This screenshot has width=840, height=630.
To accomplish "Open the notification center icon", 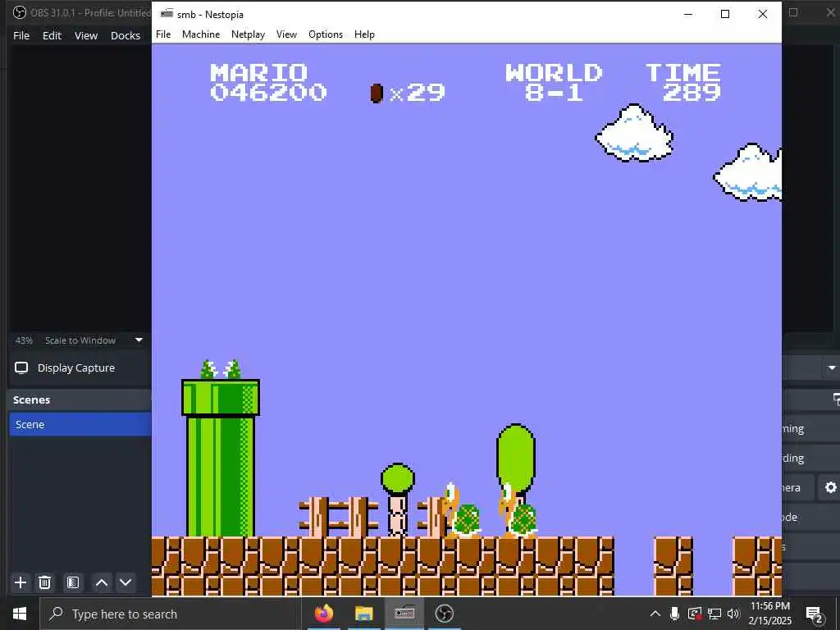I will (815, 614).
